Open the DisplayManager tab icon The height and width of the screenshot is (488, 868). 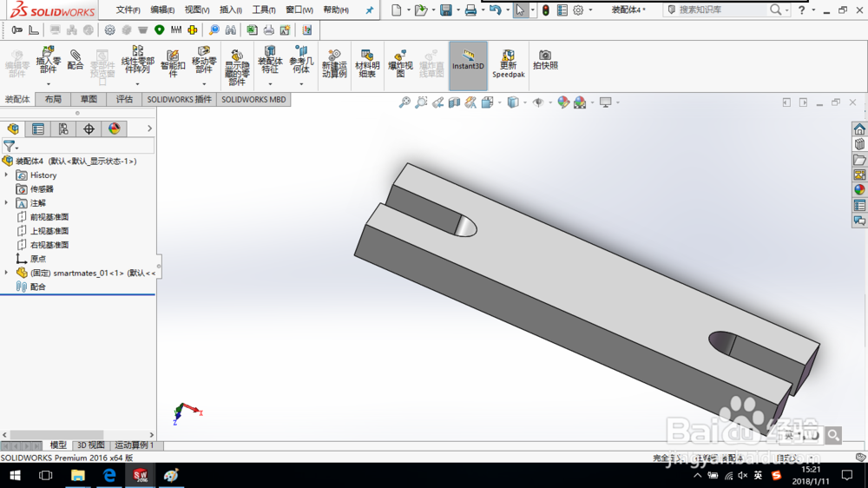(114, 129)
